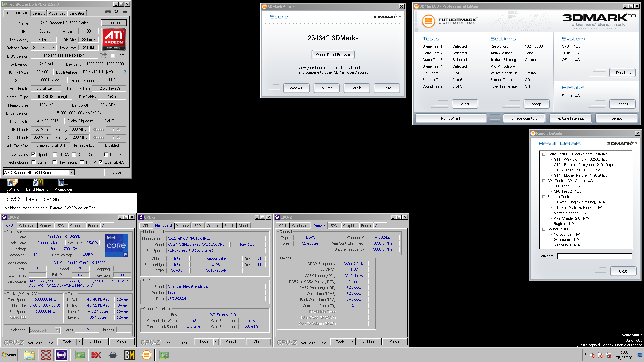Toggle the PhysX checkbox
The width and height of the screenshot is (644, 362).
click(82, 162)
